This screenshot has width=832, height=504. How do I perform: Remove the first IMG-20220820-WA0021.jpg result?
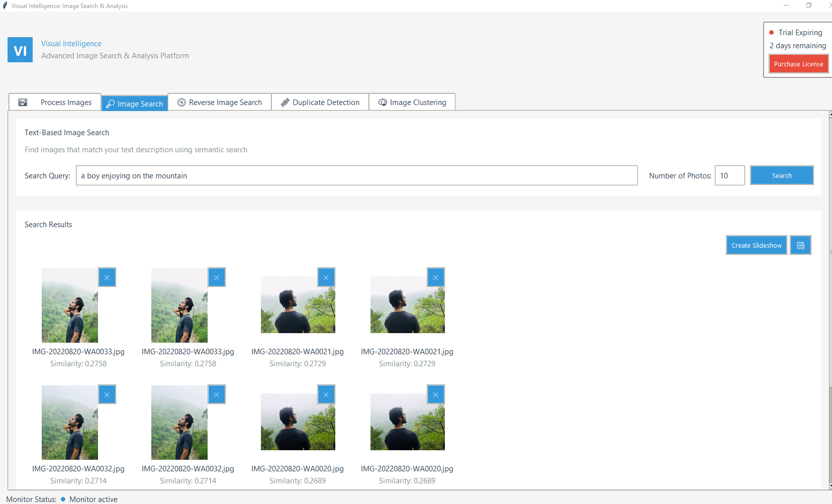tap(326, 277)
